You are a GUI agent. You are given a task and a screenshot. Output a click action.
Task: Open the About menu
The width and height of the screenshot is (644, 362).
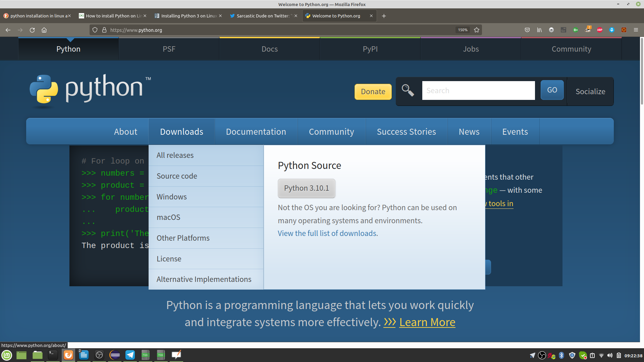[x=126, y=131]
